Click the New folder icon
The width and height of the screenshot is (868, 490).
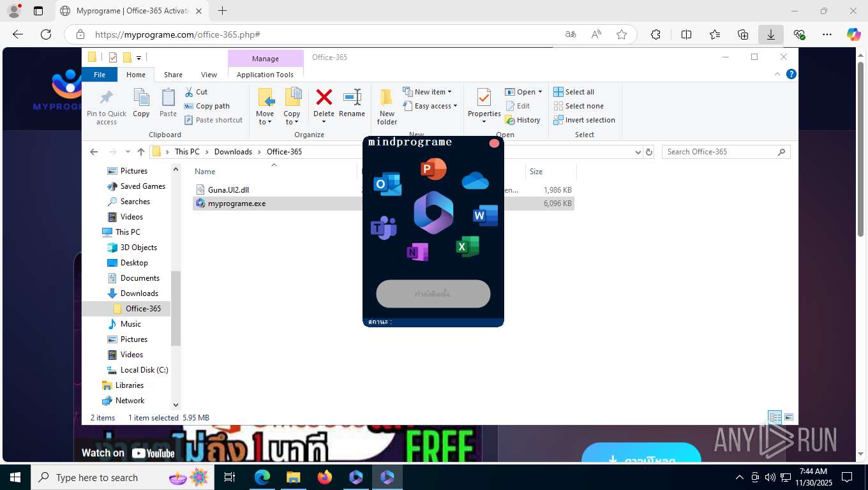click(387, 107)
